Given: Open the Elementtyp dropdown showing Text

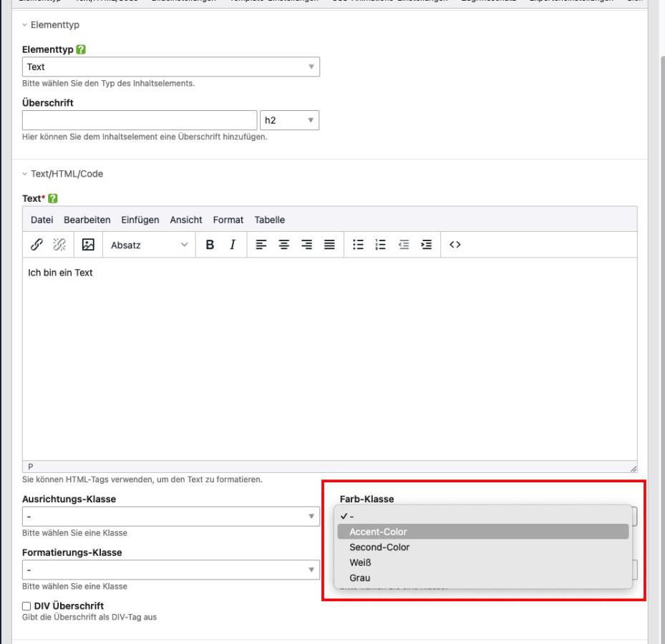Looking at the screenshot, I should pos(170,67).
